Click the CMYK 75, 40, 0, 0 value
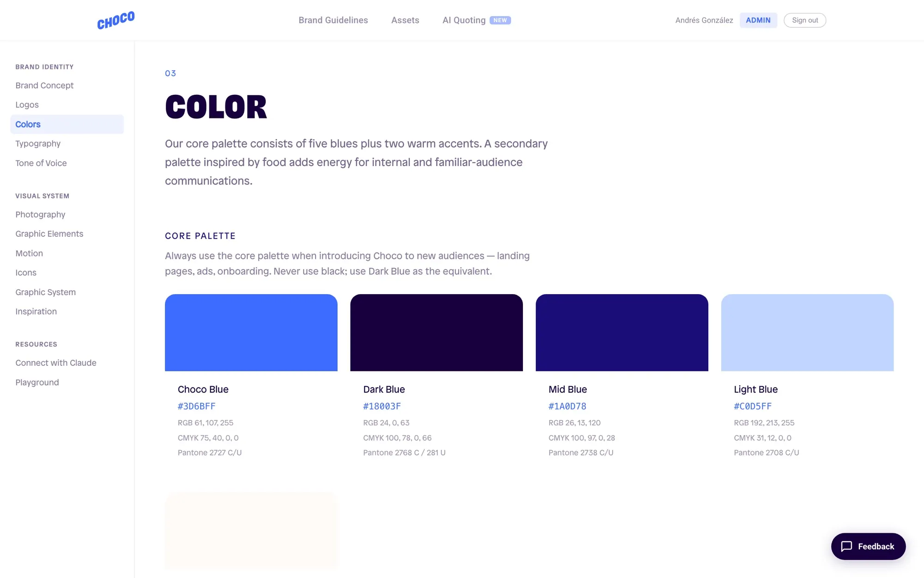 tap(208, 438)
